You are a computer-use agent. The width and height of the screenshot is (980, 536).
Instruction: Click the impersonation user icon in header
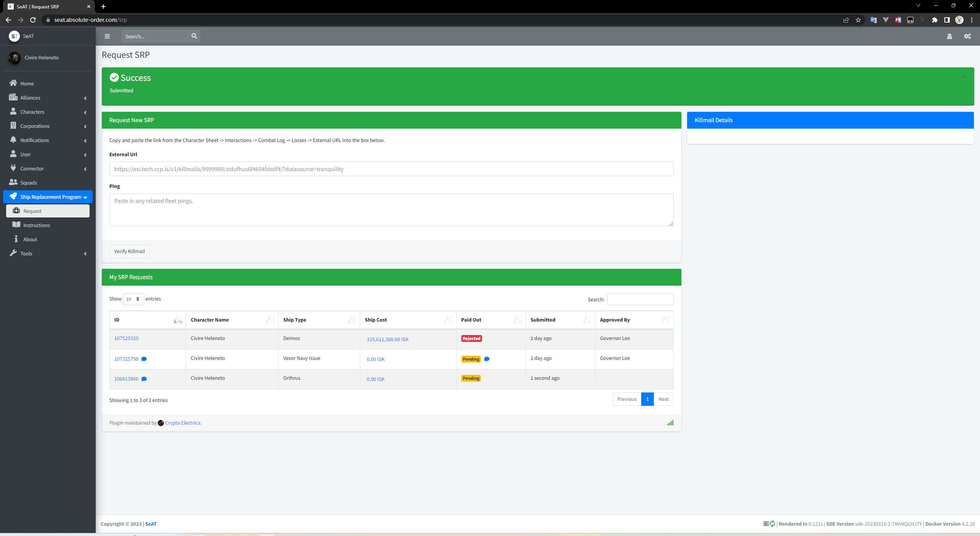tap(949, 36)
